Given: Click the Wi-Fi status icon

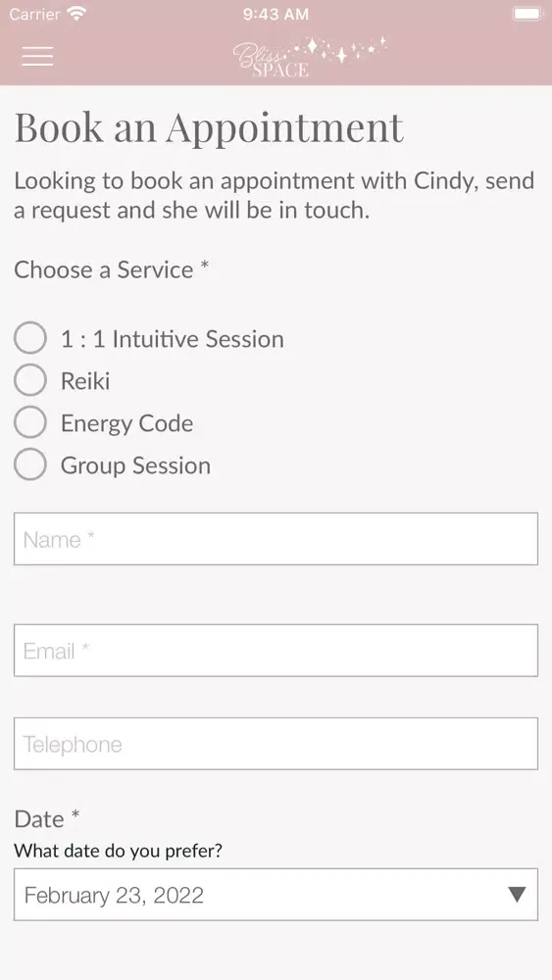Looking at the screenshot, I should (x=77, y=14).
